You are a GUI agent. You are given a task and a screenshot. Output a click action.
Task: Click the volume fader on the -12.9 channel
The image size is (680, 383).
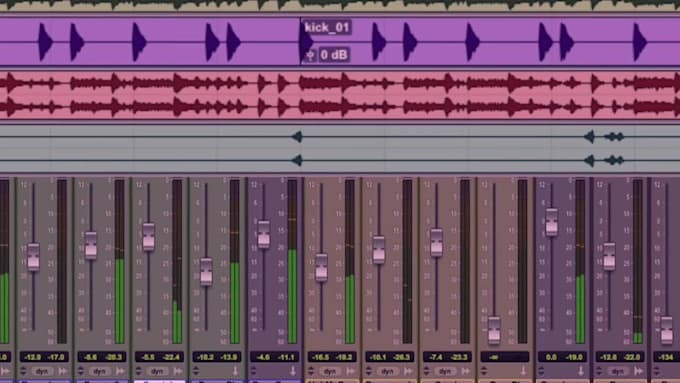coord(33,257)
